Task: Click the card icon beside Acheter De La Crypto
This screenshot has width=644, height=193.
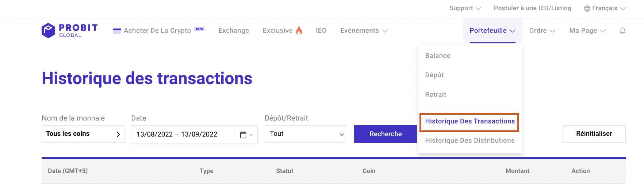Action: (117, 31)
